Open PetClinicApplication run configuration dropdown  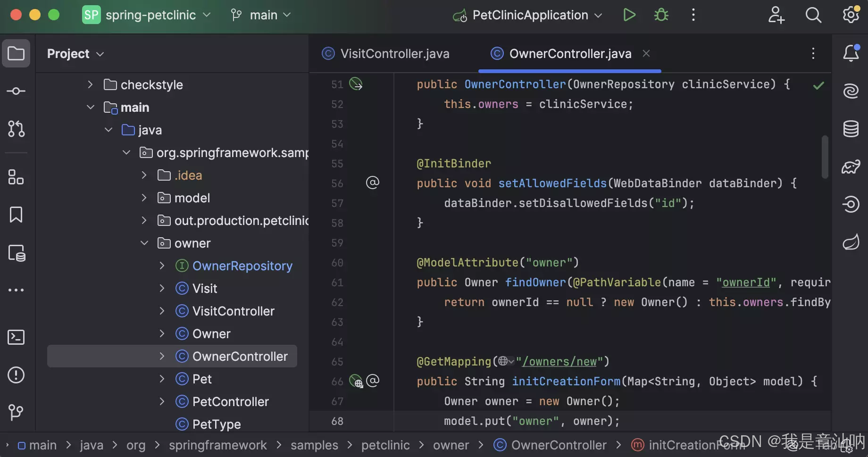[527, 15]
